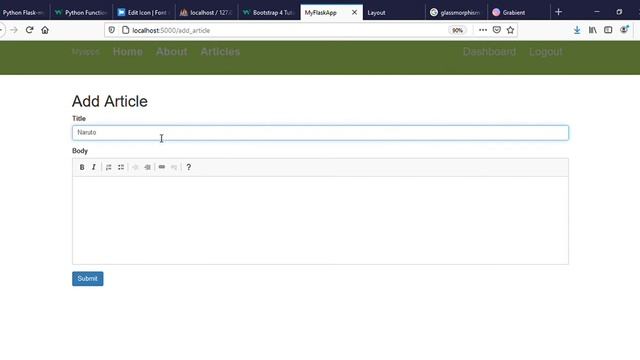Image resolution: width=640 pixels, height=360 pixels.
Task: Open the About link in the navbar
Action: (x=171, y=52)
